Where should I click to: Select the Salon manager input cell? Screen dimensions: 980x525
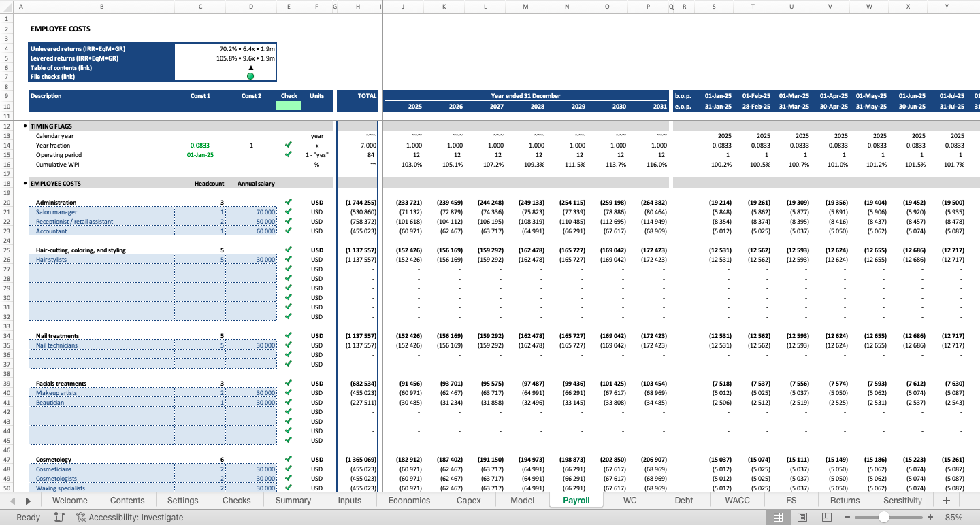pyautogui.click(x=101, y=211)
